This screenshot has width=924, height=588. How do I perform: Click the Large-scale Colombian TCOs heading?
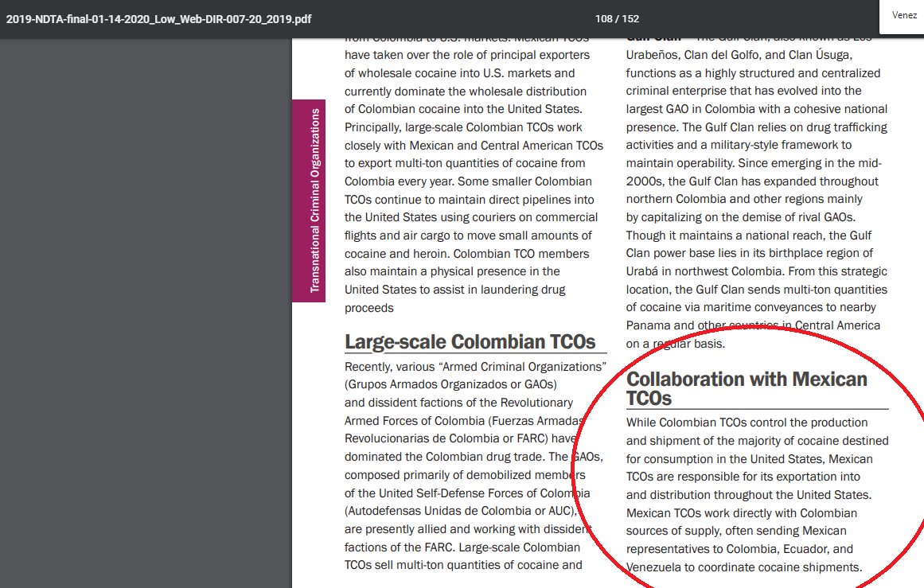pos(470,341)
